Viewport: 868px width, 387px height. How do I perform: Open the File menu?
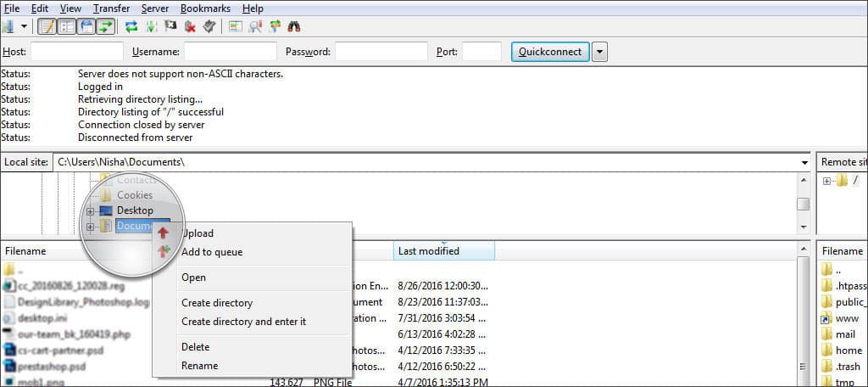[x=12, y=8]
